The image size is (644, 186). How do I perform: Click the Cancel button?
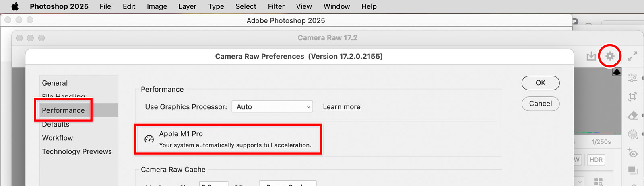(x=540, y=104)
